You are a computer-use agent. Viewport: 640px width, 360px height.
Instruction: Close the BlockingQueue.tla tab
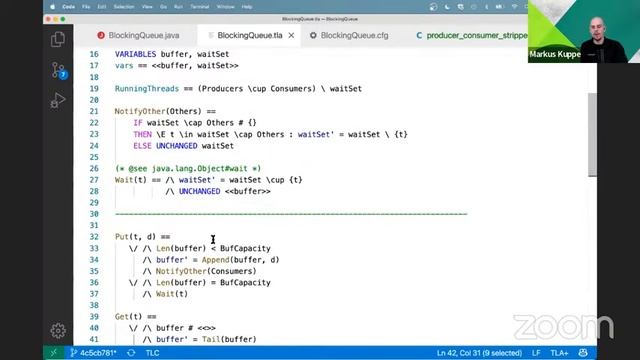click(291, 36)
